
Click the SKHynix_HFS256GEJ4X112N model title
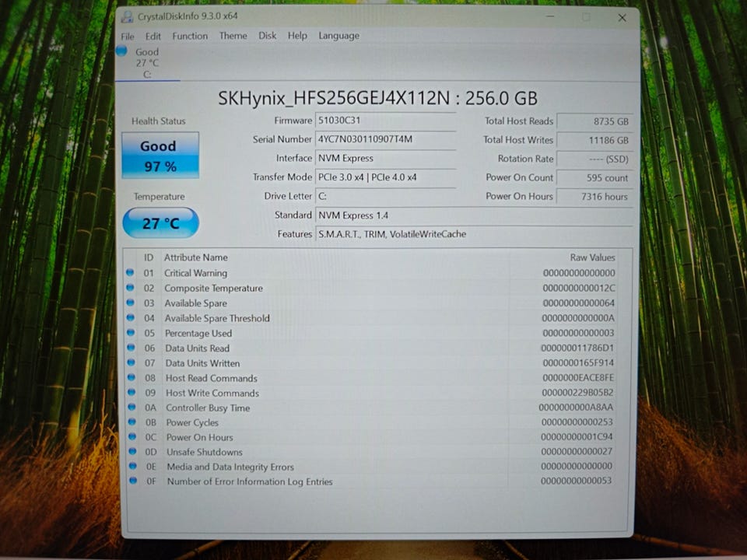click(x=378, y=98)
